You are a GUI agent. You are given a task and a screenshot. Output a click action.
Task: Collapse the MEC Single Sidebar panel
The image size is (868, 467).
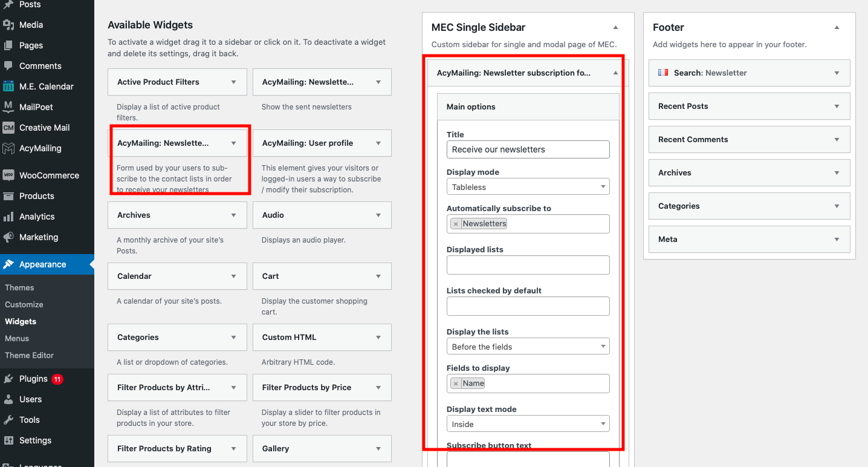[615, 27]
